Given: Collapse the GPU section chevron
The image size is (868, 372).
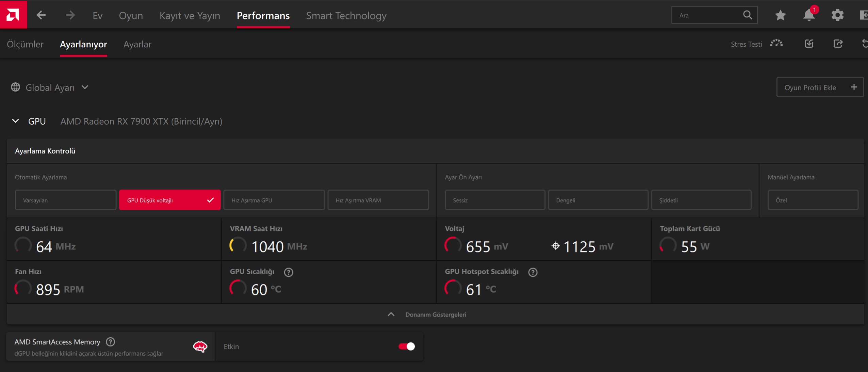Looking at the screenshot, I should coord(15,121).
